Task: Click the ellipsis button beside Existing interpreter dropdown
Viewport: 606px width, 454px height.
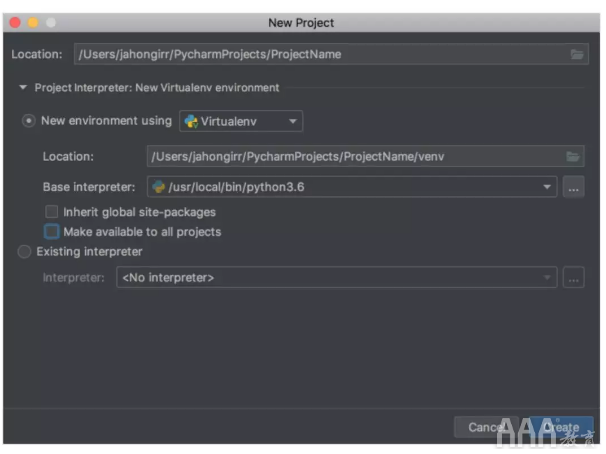Action: click(573, 278)
